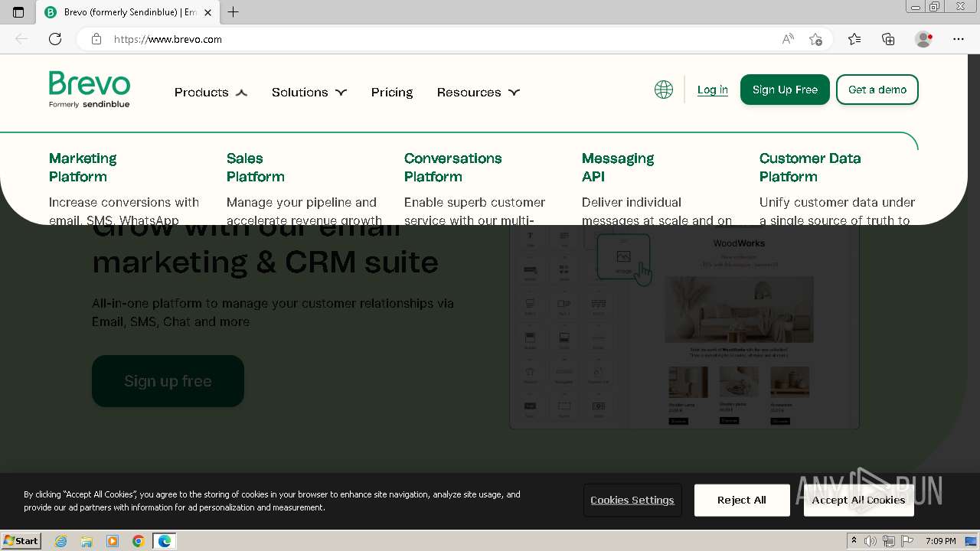Expand the Solutions menu
This screenshot has height=551, width=980.
click(309, 92)
